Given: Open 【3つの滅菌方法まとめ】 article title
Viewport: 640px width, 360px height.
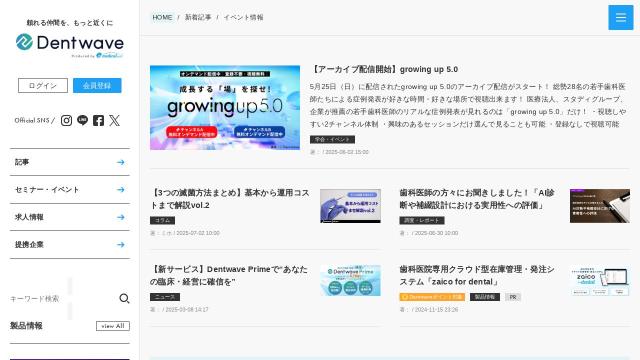Looking at the screenshot, I should pyautogui.click(x=229, y=199).
